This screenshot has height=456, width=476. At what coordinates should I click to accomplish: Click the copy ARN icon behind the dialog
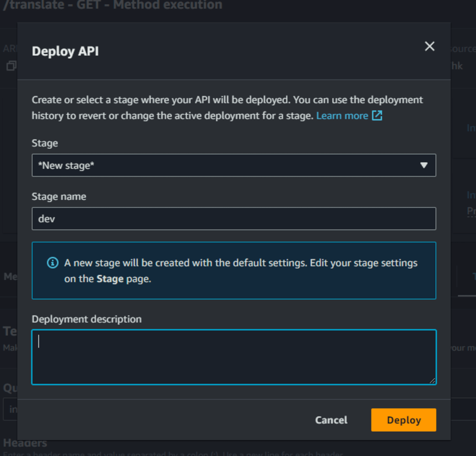[x=11, y=66]
